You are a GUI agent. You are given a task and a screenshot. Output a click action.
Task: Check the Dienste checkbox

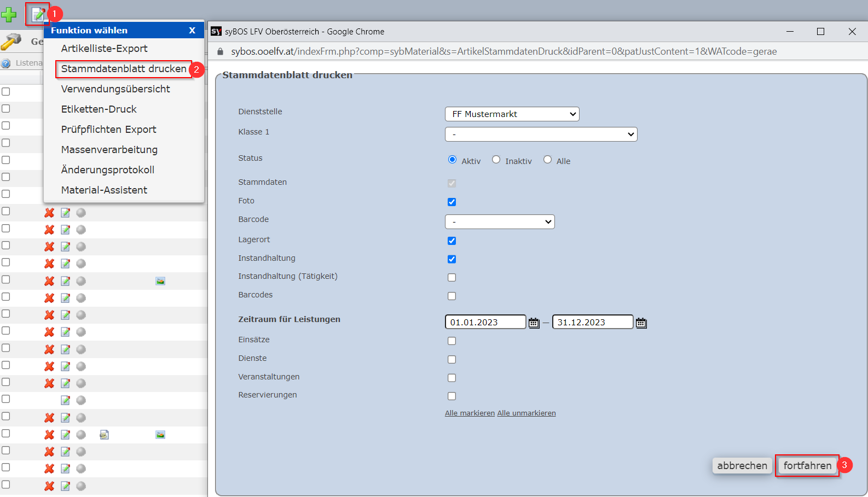coord(452,359)
